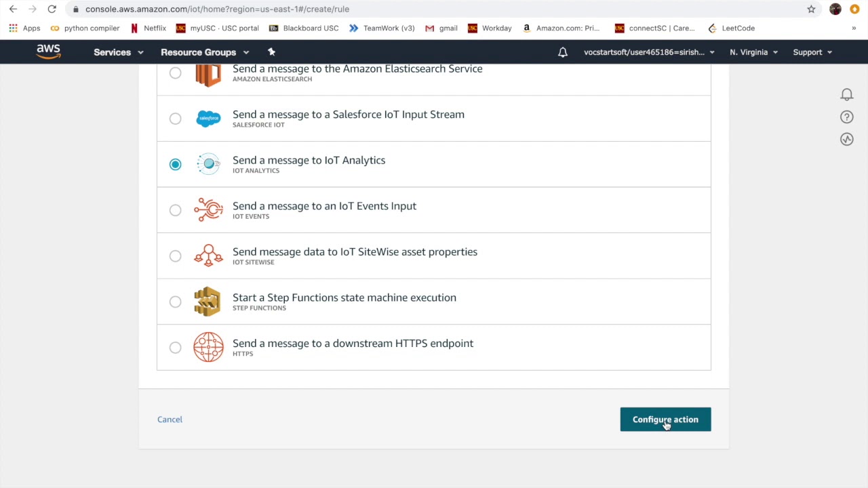This screenshot has height=488, width=868.
Task: Open the Netflix bookmark
Action: tap(148, 28)
